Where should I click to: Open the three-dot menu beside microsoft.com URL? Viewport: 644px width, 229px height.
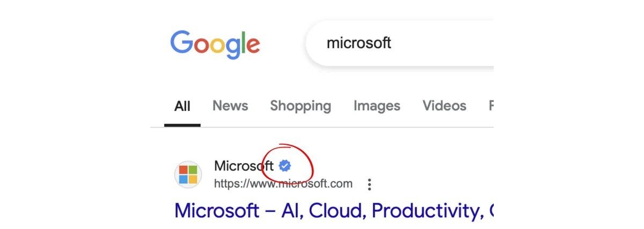[x=369, y=185]
